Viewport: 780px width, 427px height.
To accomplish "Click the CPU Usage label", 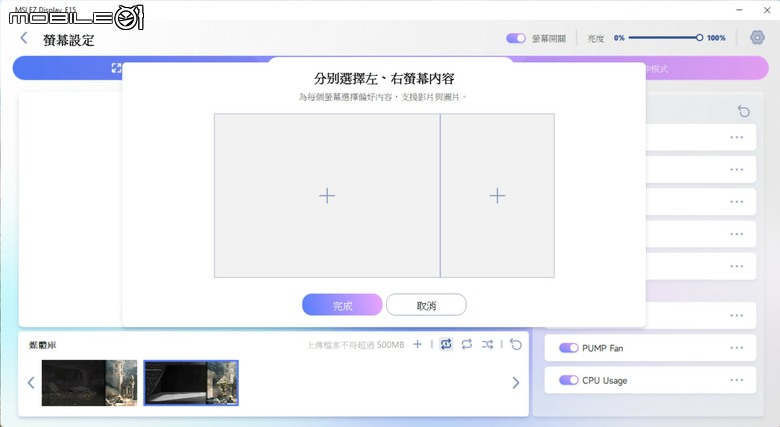I will tap(604, 381).
